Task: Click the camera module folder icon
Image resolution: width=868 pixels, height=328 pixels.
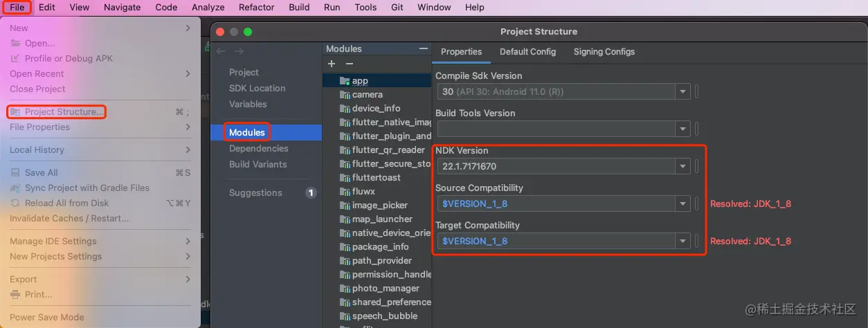Action: click(x=344, y=95)
